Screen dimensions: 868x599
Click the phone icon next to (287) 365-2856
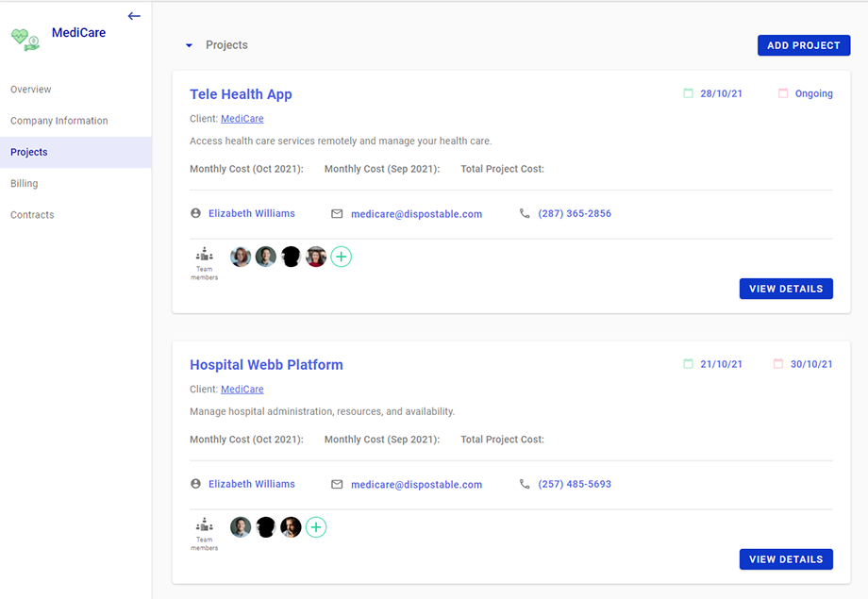pos(525,213)
